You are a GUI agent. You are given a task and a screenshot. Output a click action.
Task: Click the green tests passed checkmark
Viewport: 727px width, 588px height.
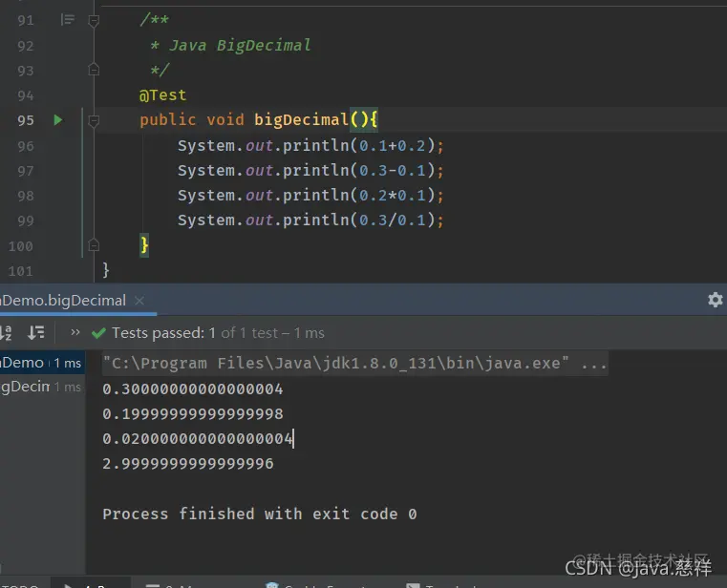pos(98,333)
